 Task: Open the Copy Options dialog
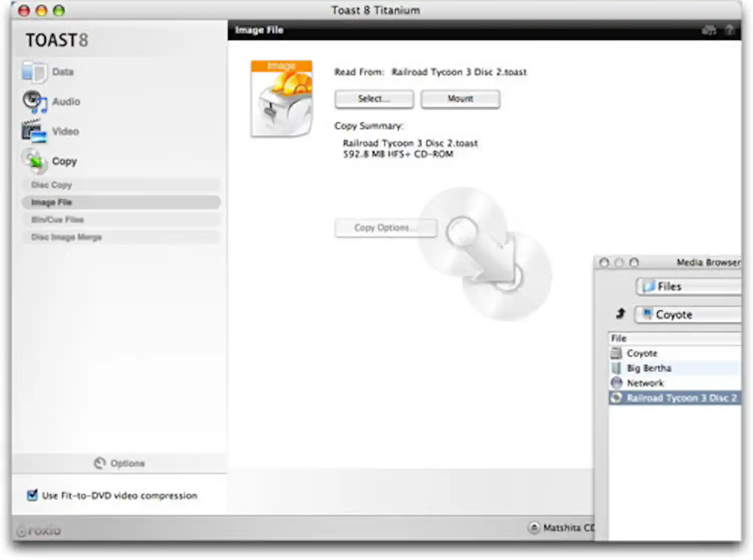point(386,228)
